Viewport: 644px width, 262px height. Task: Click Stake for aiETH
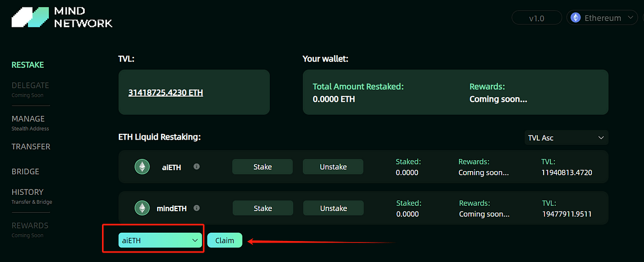tap(262, 166)
